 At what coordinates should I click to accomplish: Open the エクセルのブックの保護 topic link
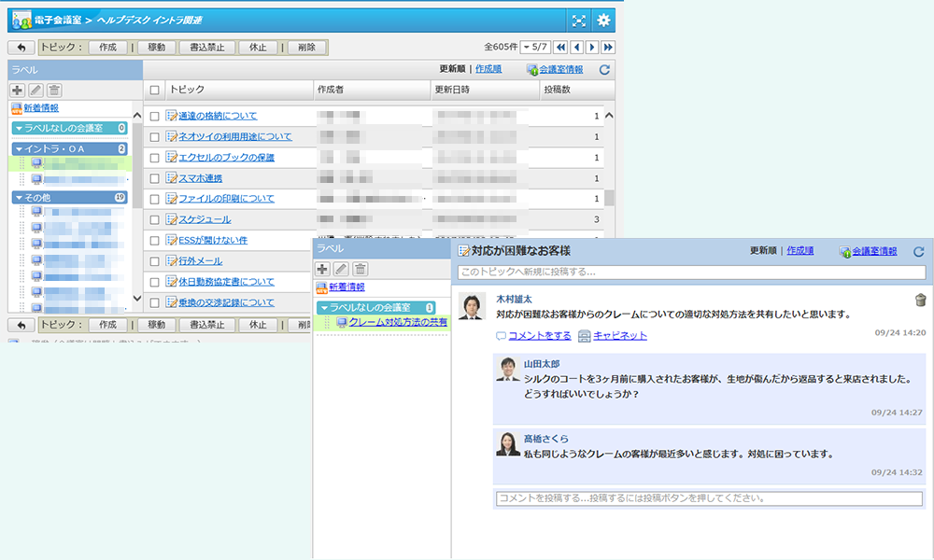pos(226,158)
